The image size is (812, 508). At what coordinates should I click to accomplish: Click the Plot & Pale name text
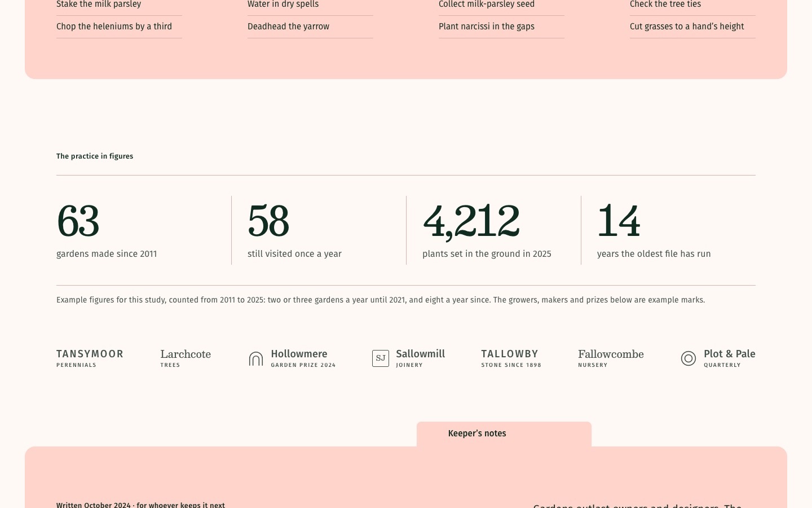729,354
